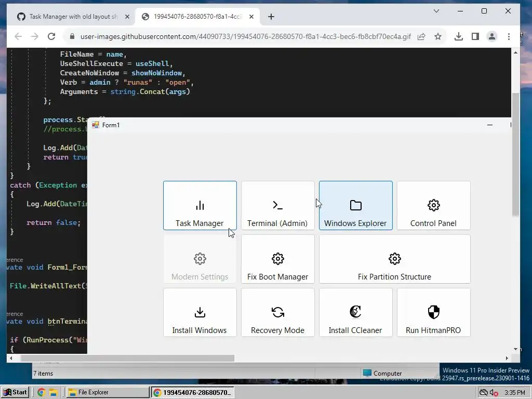Image resolution: width=532 pixels, height=399 pixels.
Task: Open the Task Manager tile in Form1
Action: pyautogui.click(x=200, y=205)
